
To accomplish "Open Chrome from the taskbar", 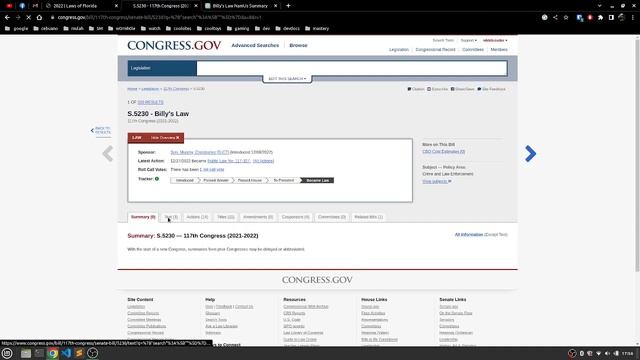I will [x=53, y=353].
